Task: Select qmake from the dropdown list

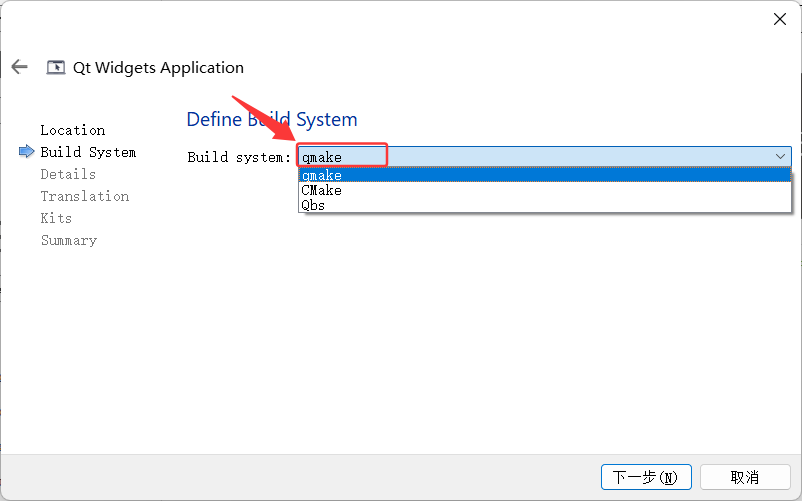Action: (545, 175)
